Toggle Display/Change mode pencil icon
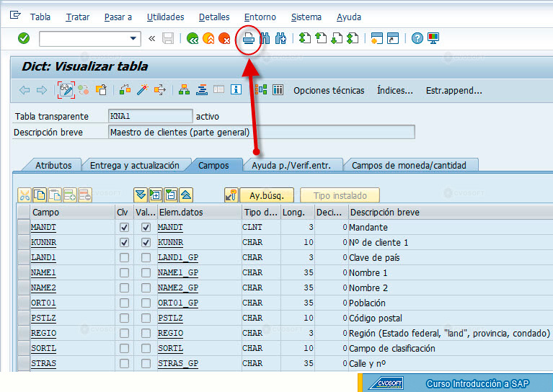 click(x=66, y=90)
